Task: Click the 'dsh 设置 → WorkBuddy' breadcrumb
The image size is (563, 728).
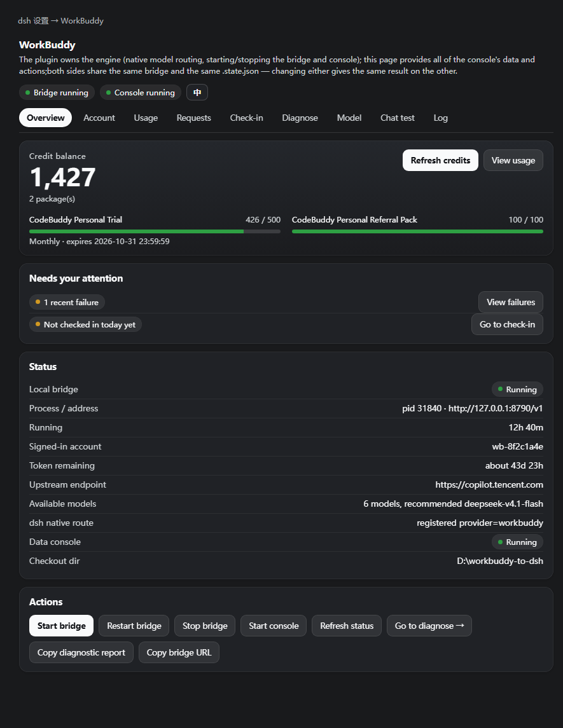Action: [x=61, y=21]
